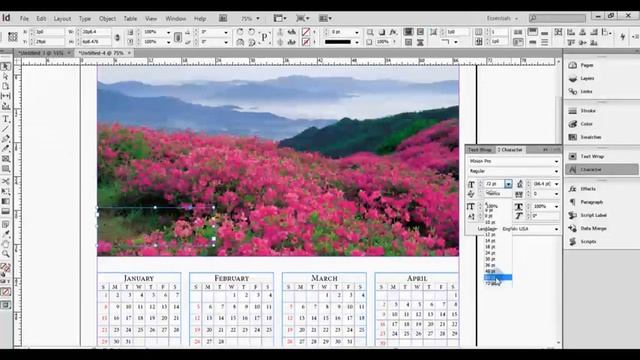The height and width of the screenshot is (360, 640).
Task: Switch to the Text Wrap tab in floating panel
Action: click(x=480, y=150)
